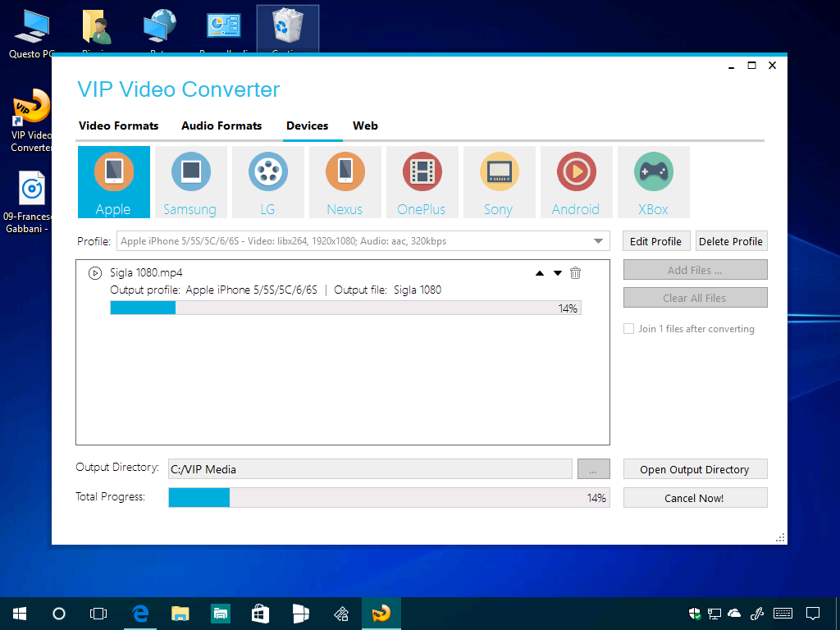This screenshot has width=840, height=630.
Task: Switch to the Web tab
Action: (365, 126)
